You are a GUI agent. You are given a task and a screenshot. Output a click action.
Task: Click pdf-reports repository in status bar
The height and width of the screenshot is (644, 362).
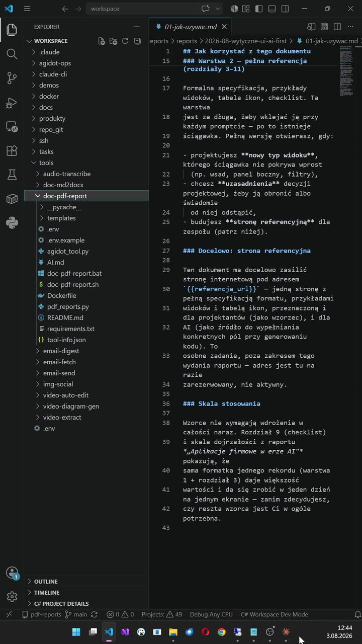pos(41,614)
